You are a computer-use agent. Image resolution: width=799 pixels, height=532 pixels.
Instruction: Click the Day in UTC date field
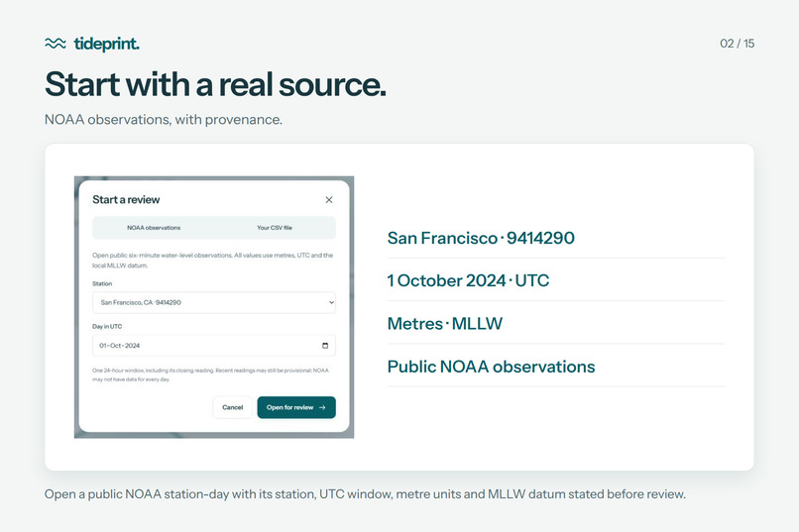pos(214,345)
